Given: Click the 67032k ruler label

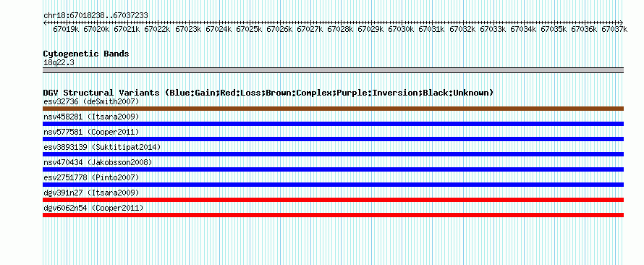Looking at the screenshot, I should click(462, 29).
